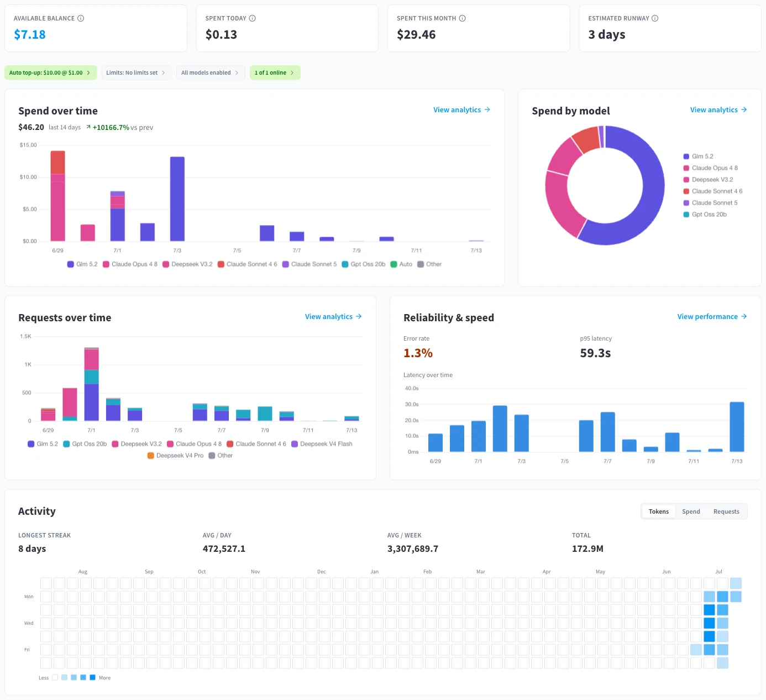
Task: Switch Activity view to Requests tab
Action: coord(726,511)
